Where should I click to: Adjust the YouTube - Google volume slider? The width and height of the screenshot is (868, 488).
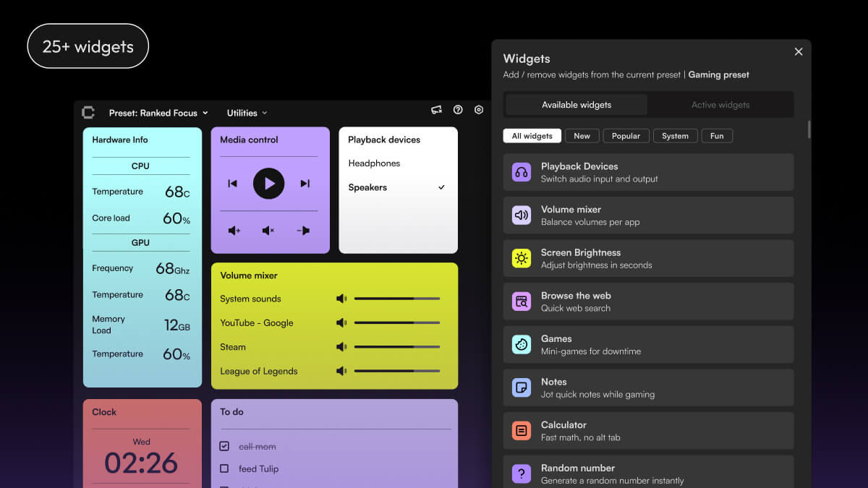[x=396, y=322]
